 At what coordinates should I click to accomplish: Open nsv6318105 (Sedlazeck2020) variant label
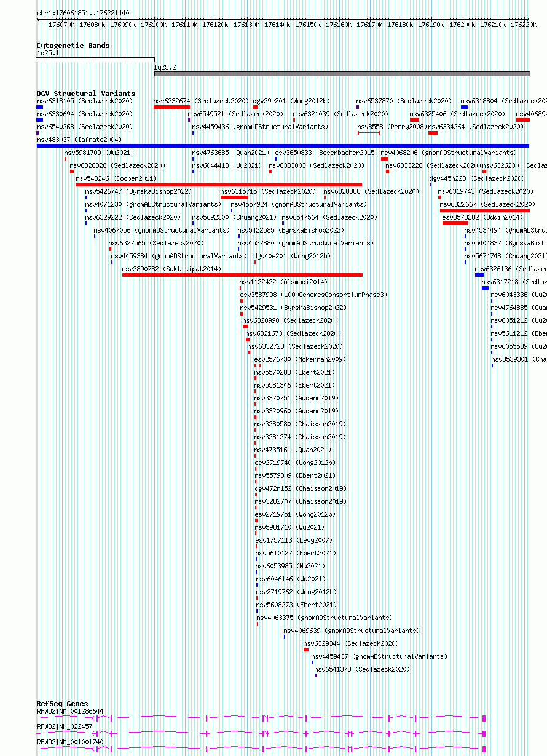pos(85,101)
